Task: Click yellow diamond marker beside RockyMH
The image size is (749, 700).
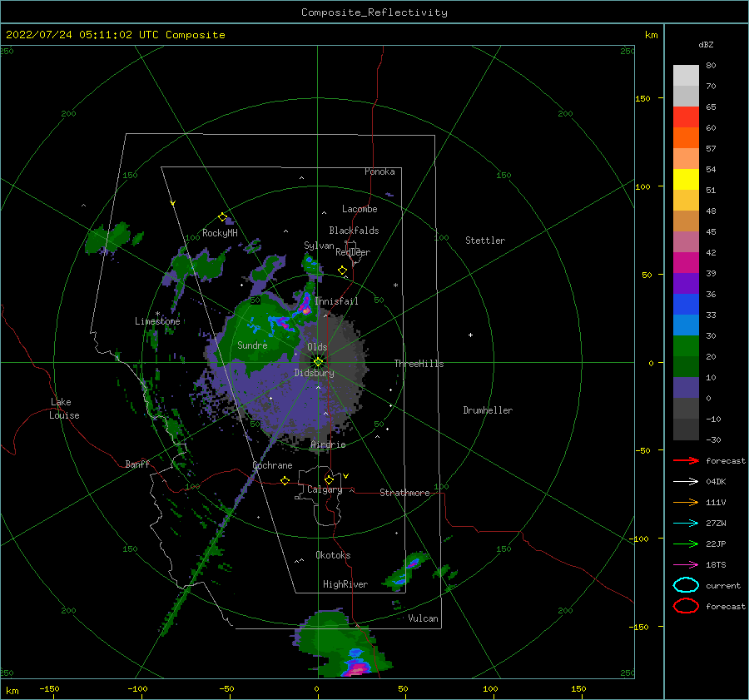Action: (x=222, y=217)
